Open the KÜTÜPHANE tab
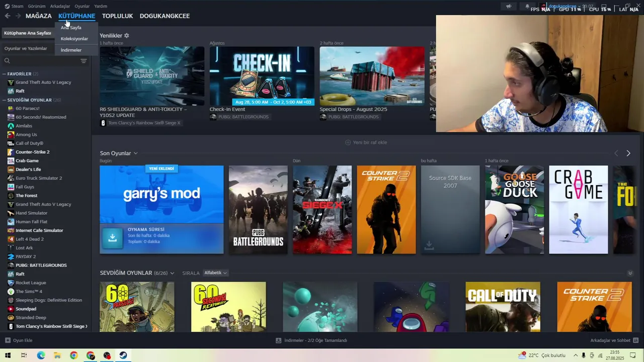The image size is (644, 362). tap(76, 16)
